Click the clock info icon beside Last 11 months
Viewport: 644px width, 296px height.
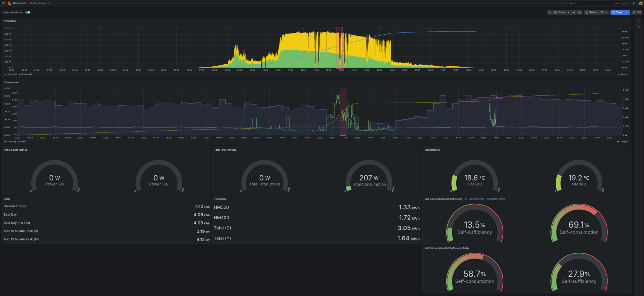pyautogui.click(x=466, y=199)
